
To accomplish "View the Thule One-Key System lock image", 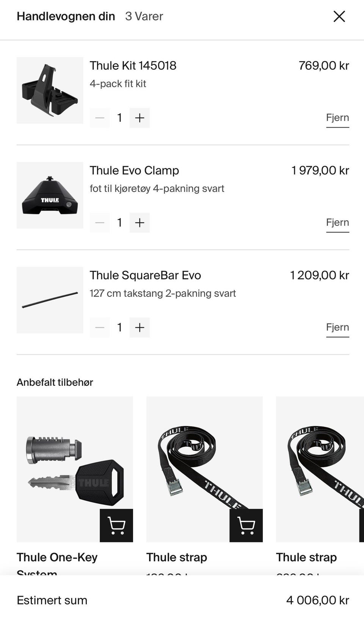I will (75, 469).
